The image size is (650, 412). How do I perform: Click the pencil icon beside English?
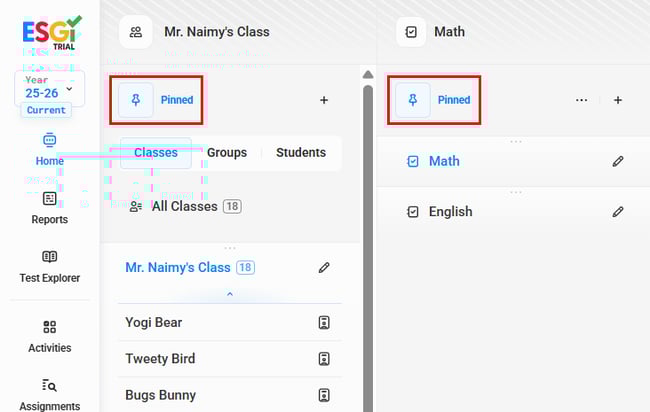(618, 212)
